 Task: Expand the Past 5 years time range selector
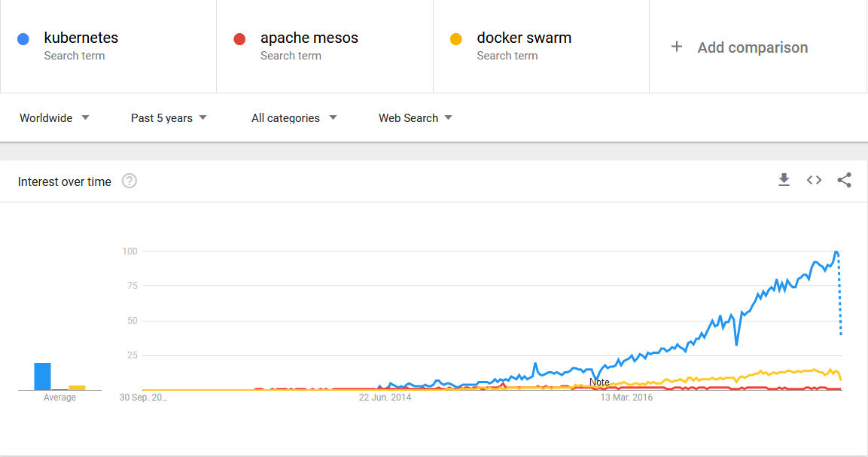click(x=168, y=117)
